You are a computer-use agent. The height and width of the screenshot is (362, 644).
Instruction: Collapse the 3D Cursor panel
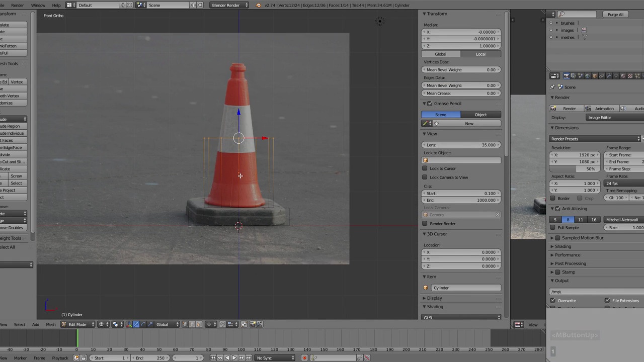424,234
